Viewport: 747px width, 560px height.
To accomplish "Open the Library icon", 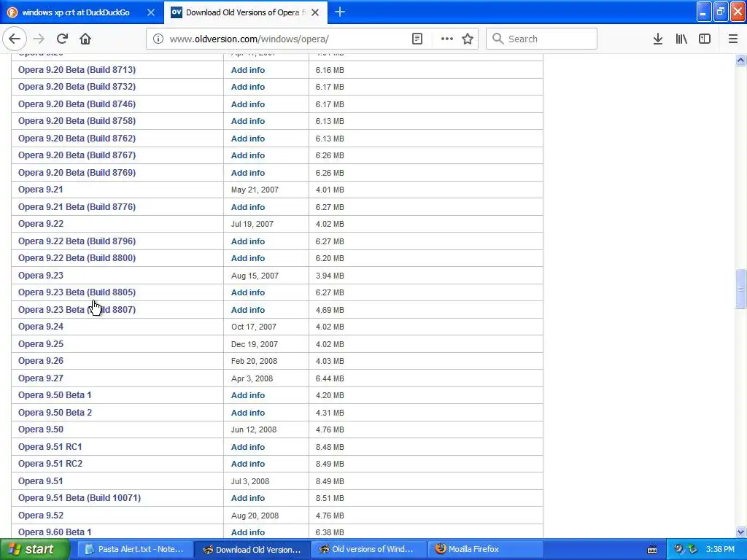I will point(681,39).
